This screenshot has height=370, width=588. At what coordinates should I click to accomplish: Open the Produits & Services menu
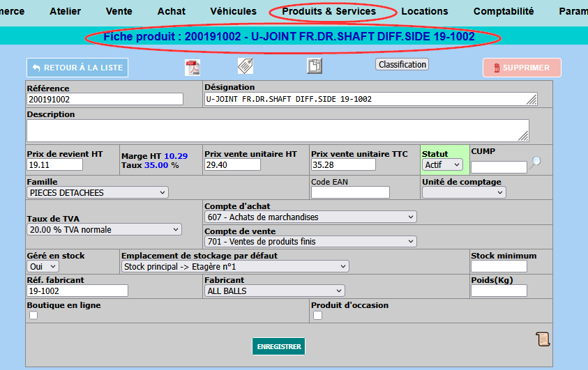[329, 11]
